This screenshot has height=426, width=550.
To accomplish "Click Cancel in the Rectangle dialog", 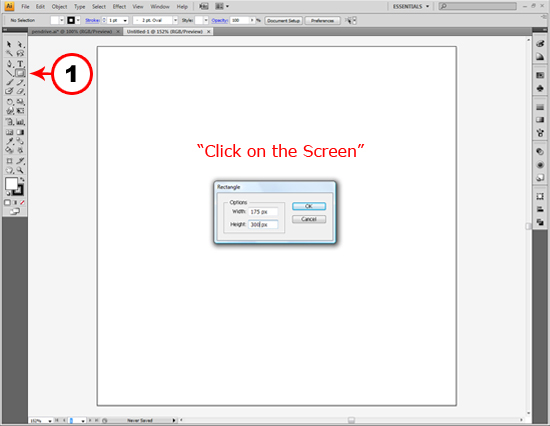I will click(309, 219).
